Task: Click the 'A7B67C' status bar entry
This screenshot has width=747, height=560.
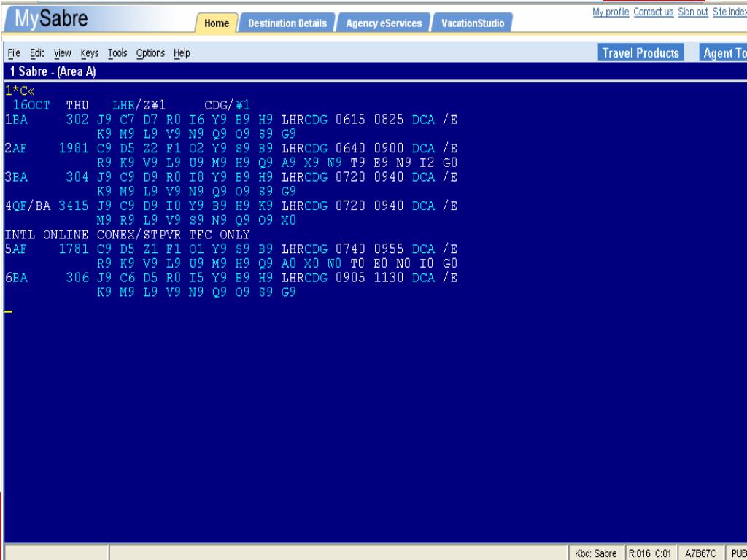Action: pos(700,553)
